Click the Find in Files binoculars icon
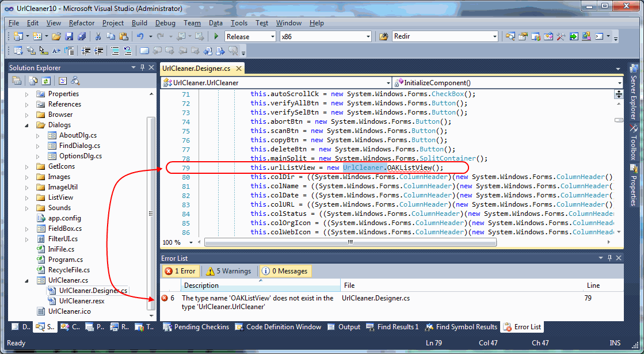 [384, 36]
